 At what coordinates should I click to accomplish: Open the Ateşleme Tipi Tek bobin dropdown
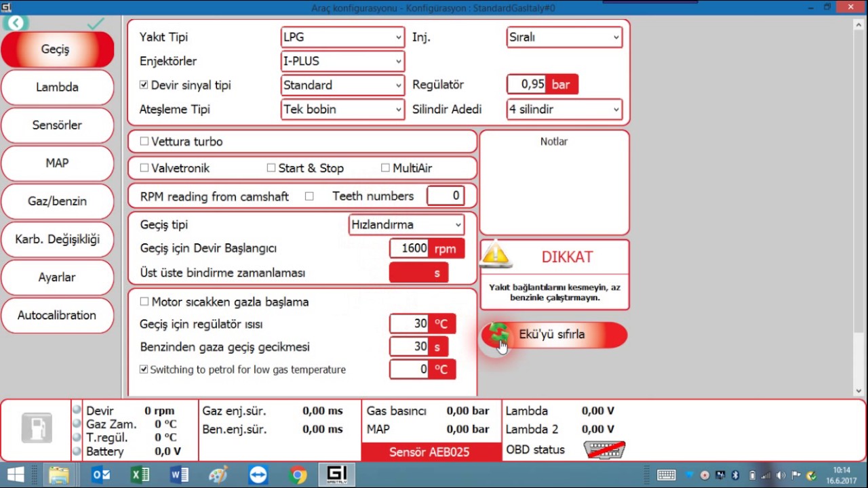coord(342,109)
